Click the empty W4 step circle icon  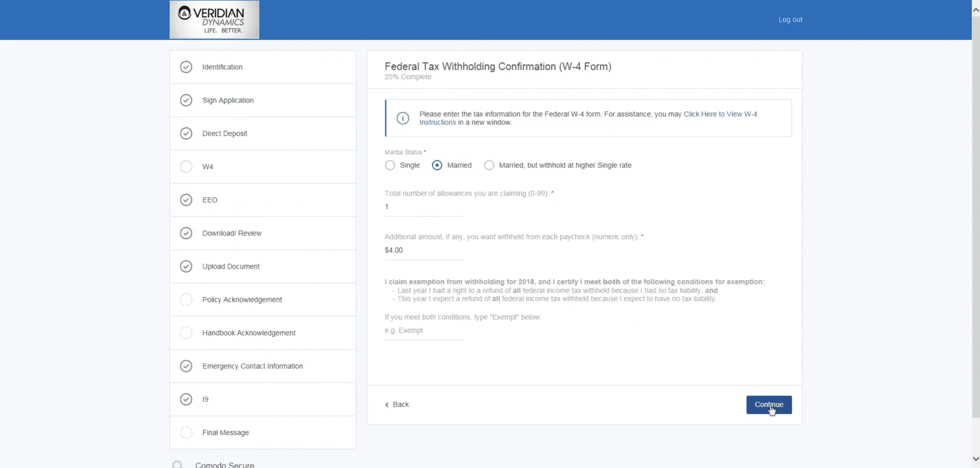pos(186,167)
